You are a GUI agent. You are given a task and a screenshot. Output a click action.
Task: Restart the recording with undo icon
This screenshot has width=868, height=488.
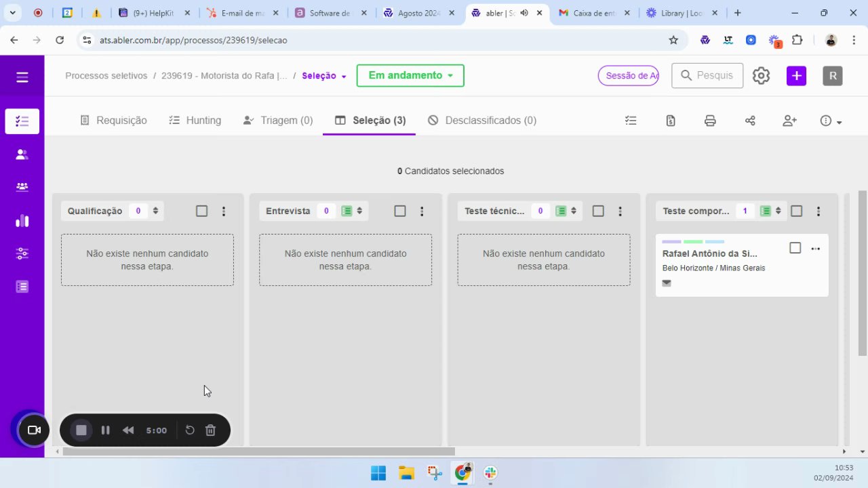(190, 430)
